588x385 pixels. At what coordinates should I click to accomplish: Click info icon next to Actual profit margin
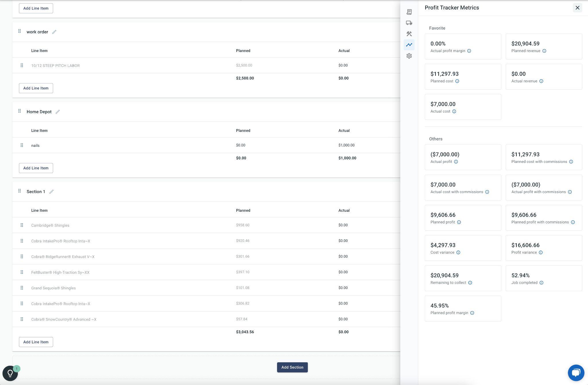469,51
